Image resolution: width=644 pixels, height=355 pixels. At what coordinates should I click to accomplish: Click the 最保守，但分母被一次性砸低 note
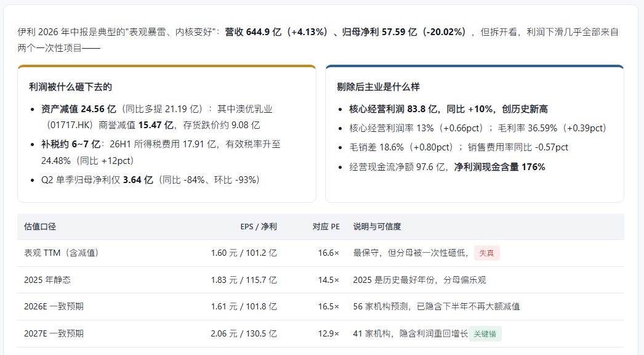[410, 253]
